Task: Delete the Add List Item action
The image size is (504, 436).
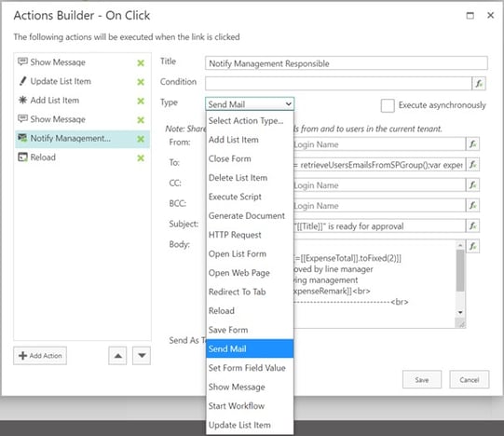Action: tap(141, 101)
